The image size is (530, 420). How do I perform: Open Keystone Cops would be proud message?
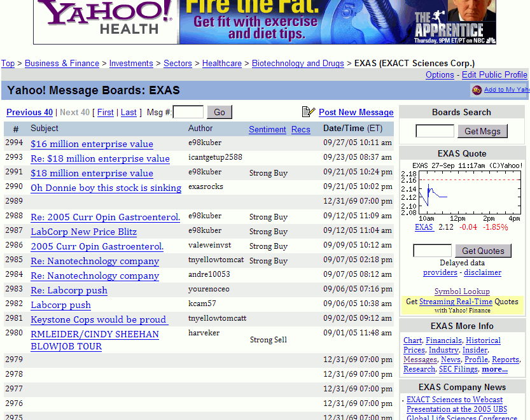pos(99,319)
